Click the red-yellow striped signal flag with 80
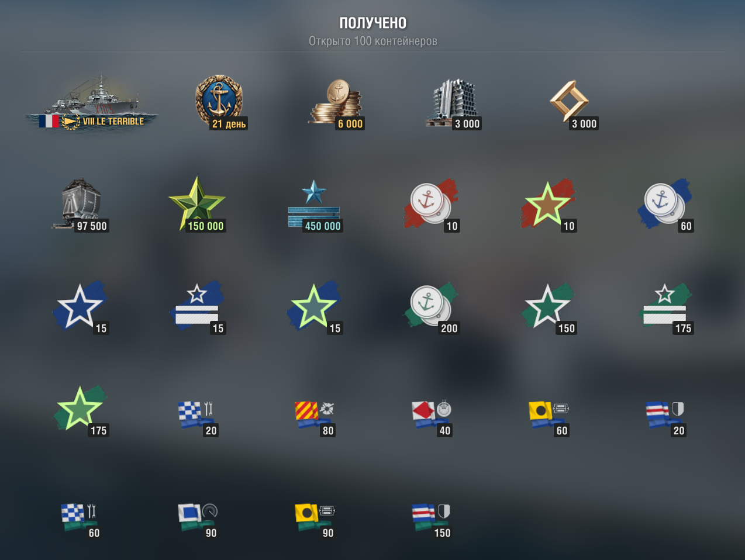 (x=315, y=418)
